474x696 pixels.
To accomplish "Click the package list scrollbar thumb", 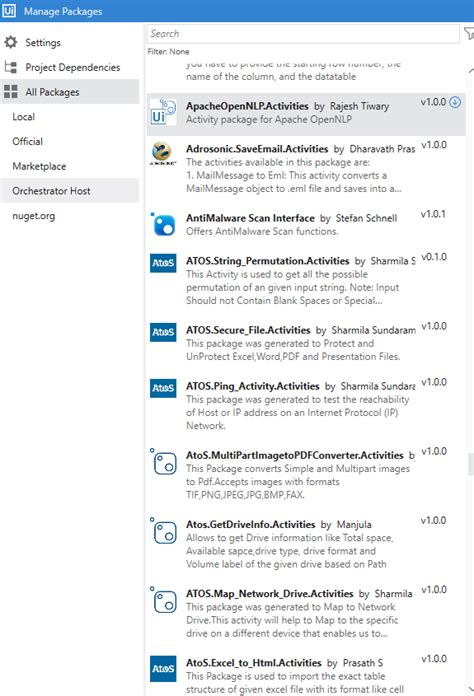I will coord(470,464).
